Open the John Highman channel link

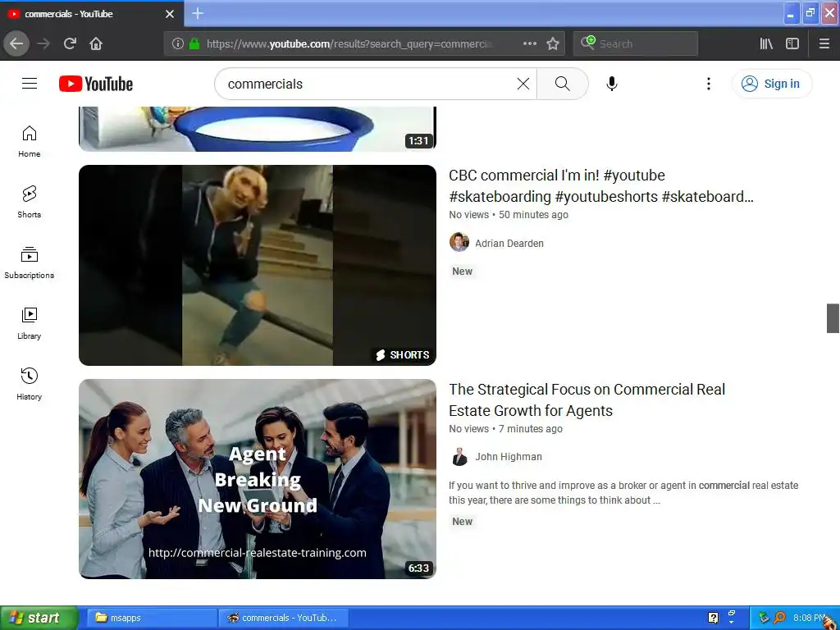point(509,456)
